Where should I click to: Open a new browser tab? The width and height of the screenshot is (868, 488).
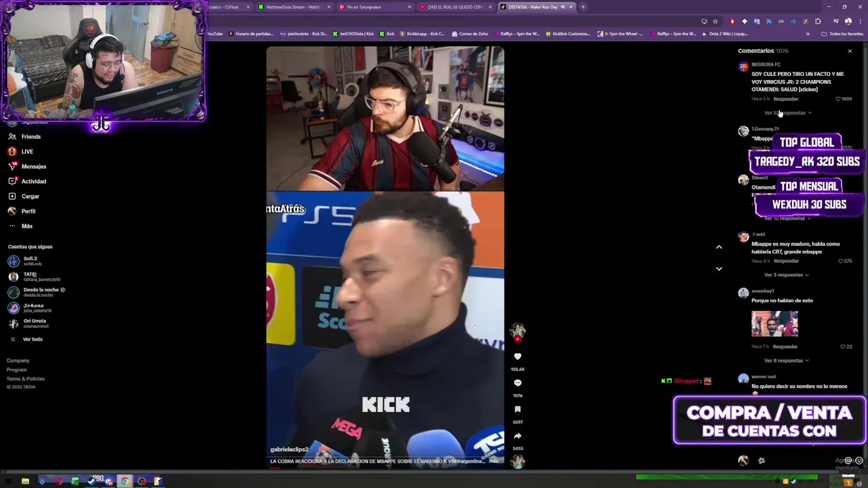point(583,7)
